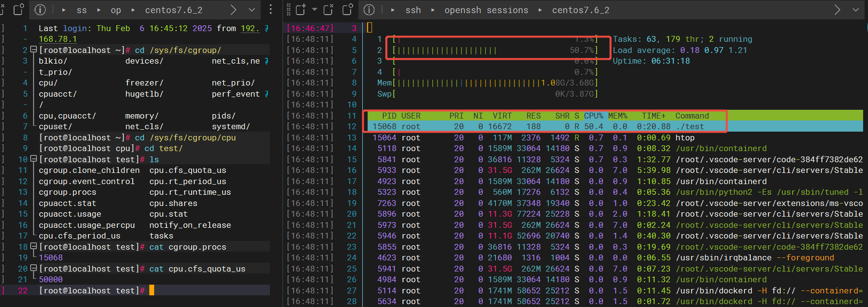Open the vertical three-dot menu of left pane
This screenshot has width=868, height=307.
click(271, 10)
